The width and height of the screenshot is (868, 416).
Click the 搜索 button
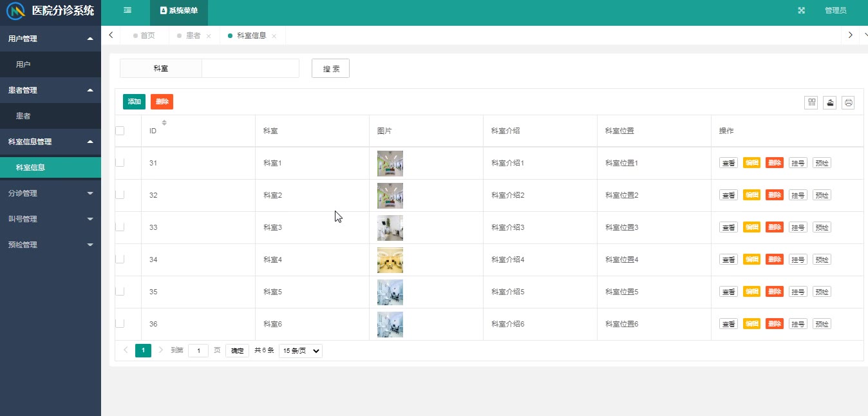[330, 68]
